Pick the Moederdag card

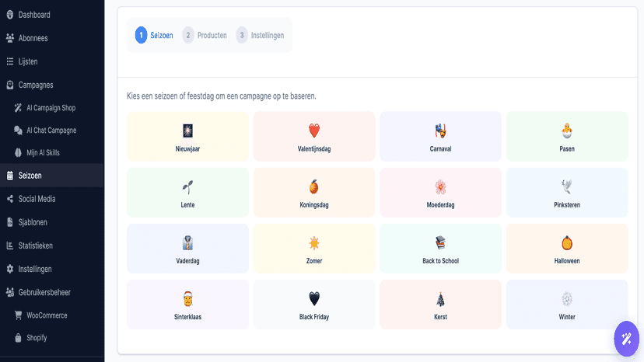tap(441, 192)
